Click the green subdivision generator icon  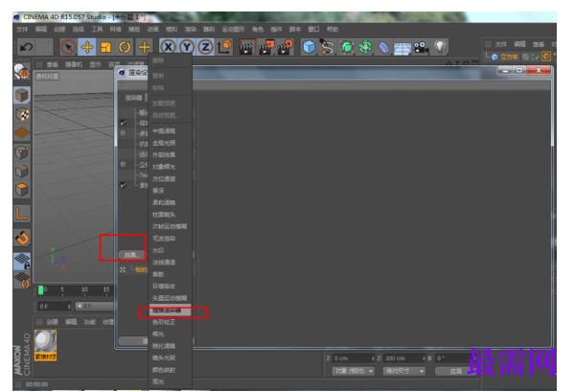(347, 47)
